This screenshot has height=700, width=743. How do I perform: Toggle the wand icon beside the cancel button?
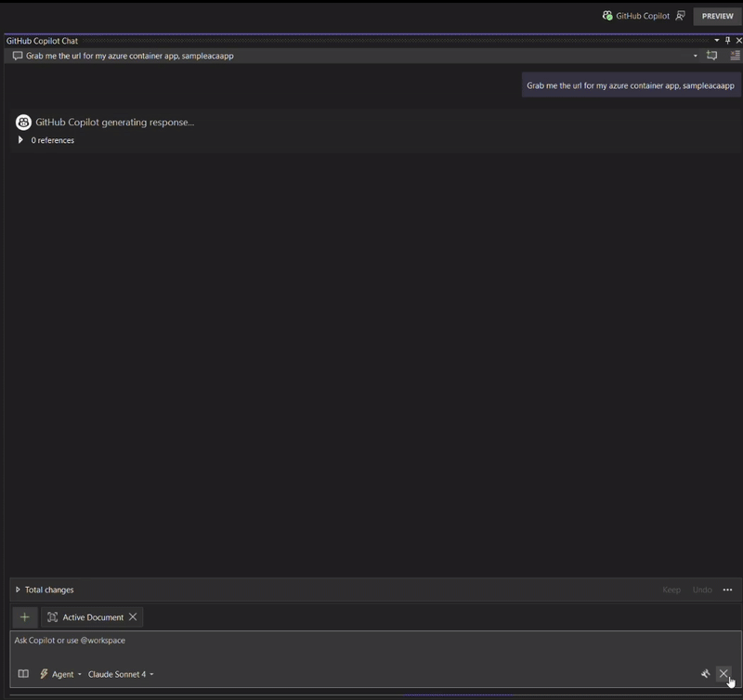point(707,671)
